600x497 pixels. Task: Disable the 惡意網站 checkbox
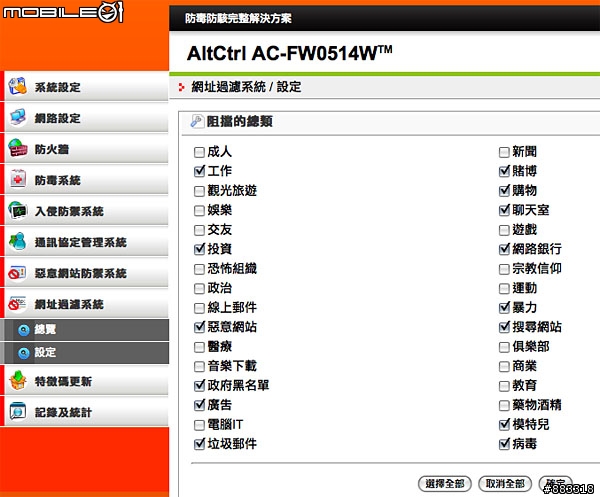199,327
